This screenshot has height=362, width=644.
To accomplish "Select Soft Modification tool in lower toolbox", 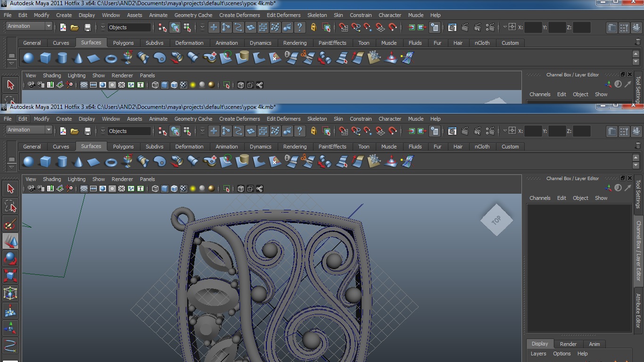I will tap(10, 311).
